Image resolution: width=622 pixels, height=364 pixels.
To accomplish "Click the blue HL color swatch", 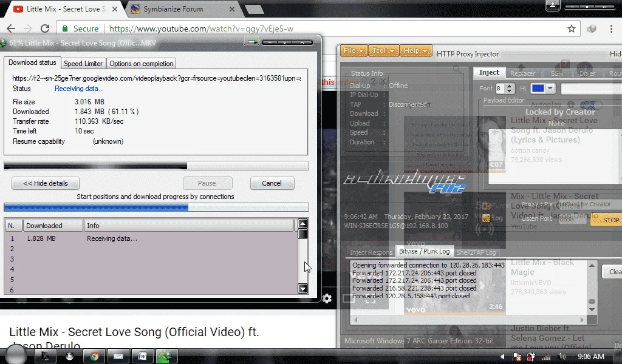I will click(x=538, y=89).
